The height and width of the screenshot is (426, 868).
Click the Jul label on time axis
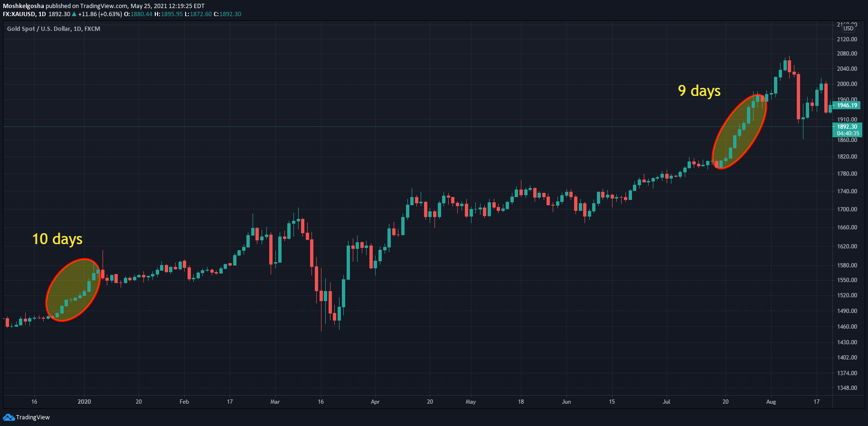point(667,402)
